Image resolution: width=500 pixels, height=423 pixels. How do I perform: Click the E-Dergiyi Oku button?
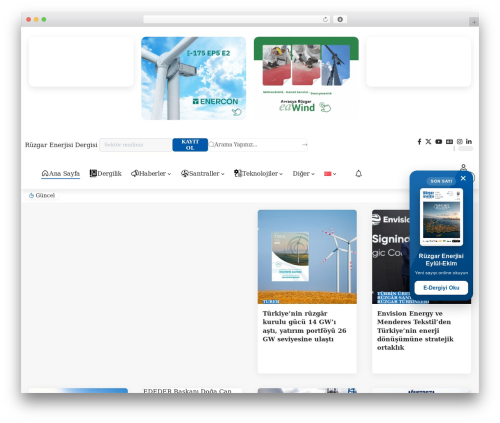point(441,288)
